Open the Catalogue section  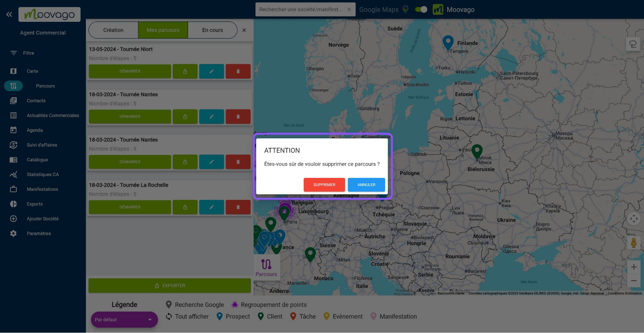coord(37,159)
